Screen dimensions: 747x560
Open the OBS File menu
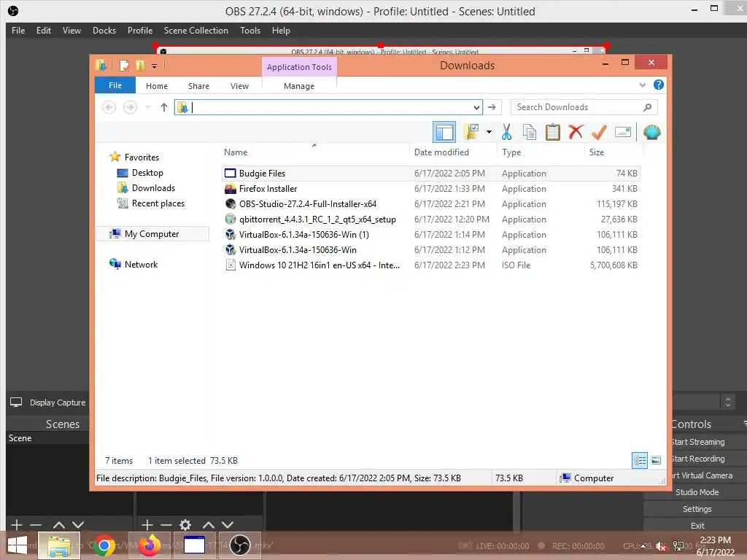coord(18,31)
